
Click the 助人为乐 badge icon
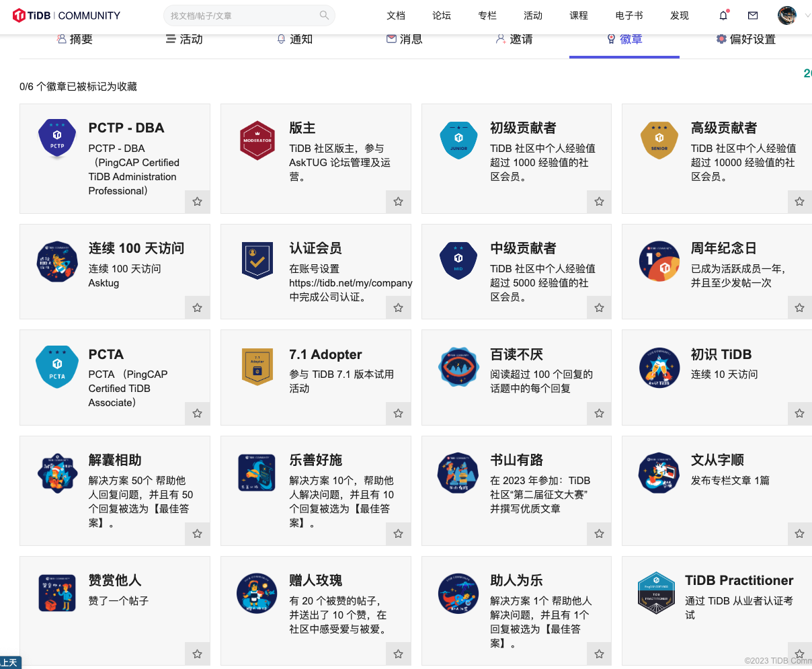[x=458, y=594]
